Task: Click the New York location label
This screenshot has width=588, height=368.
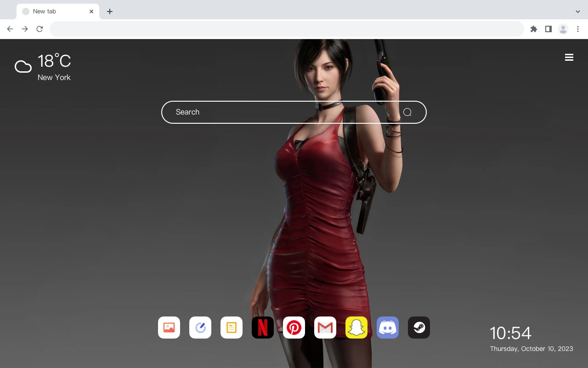Action: click(54, 77)
